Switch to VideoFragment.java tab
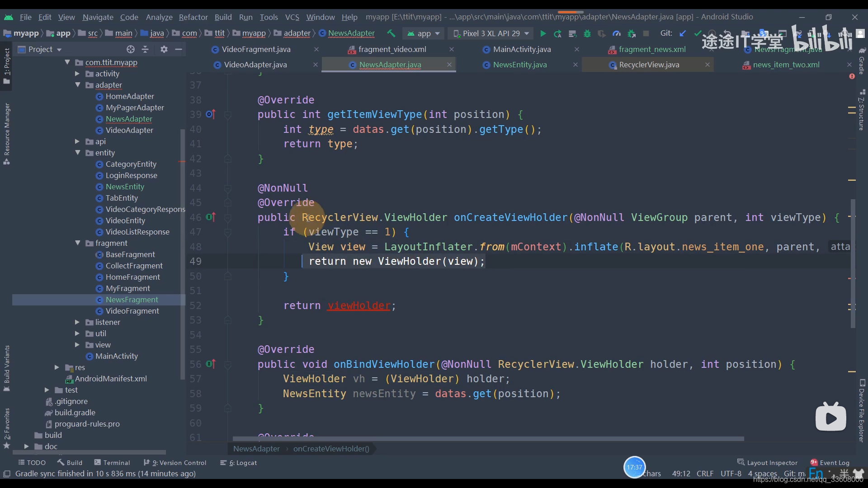 (256, 49)
